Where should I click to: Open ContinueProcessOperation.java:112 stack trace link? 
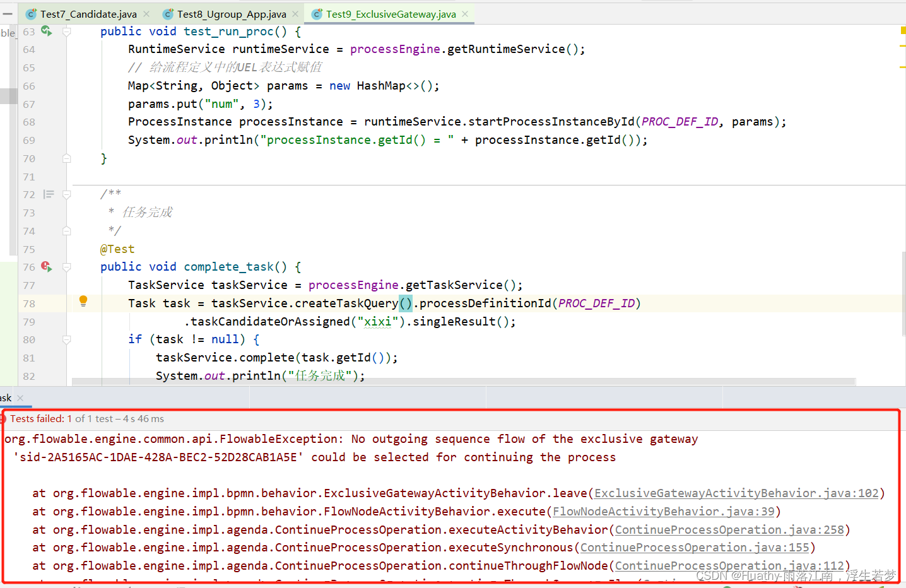click(x=729, y=566)
